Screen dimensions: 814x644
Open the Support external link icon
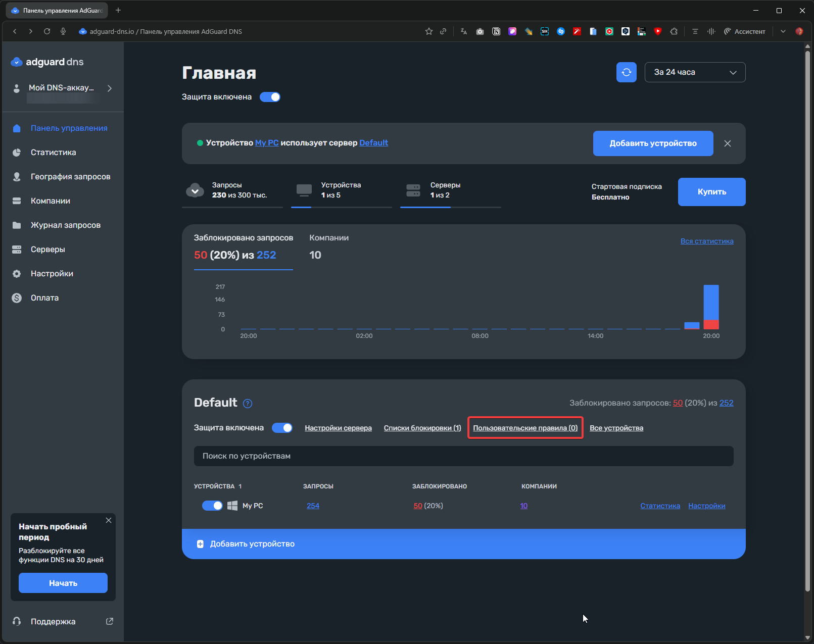click(109, 621)
